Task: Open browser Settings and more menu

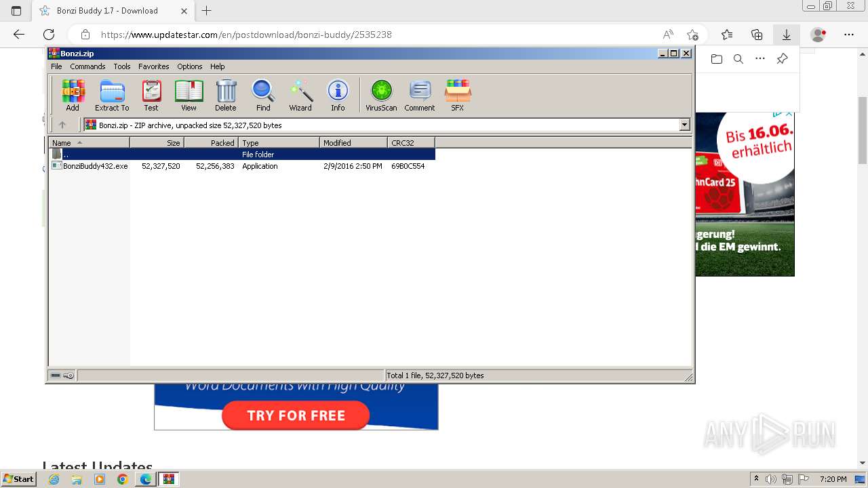Action: click(849, 35)
